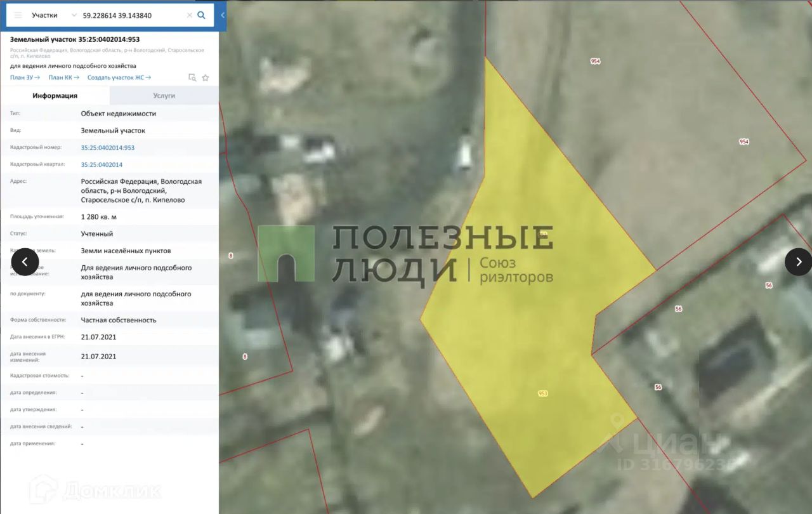Switch to the Услуги tab
Screen dimensions: 812x514
[x=164, y=96]
